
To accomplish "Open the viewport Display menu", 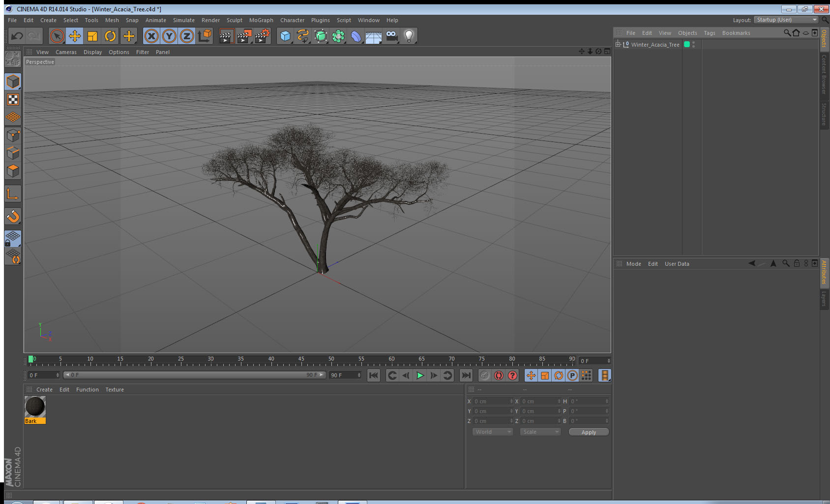I will point(92,52).
